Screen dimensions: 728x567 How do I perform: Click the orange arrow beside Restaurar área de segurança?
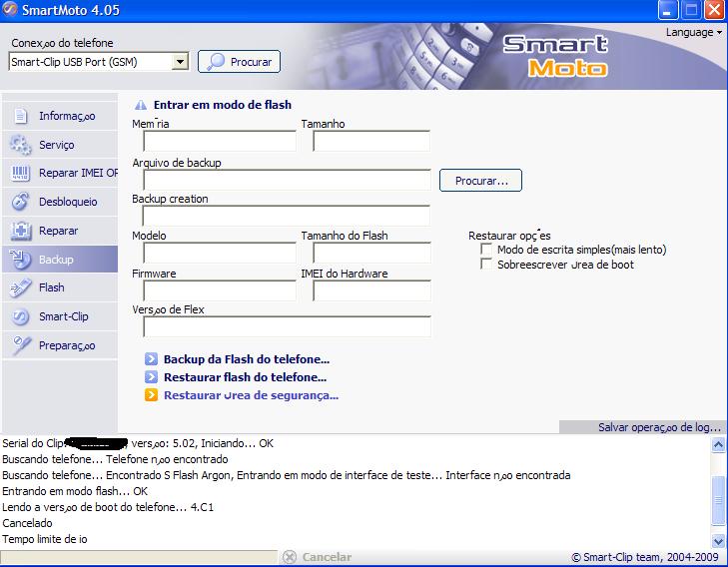tap(151, 395)
